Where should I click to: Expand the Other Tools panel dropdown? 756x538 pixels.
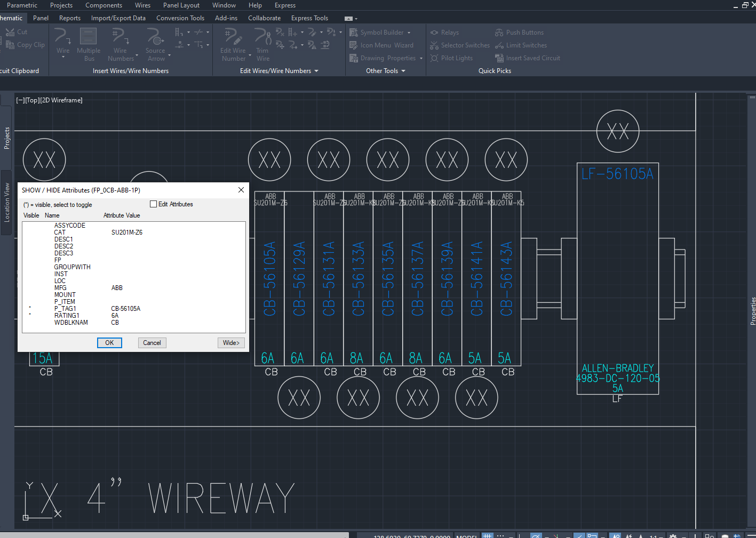pyautogui.click(x=403, y=71)
